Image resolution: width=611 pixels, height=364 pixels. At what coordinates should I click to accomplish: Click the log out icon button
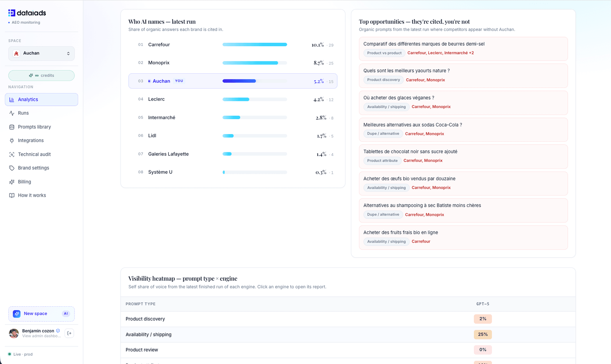[69, 333]
